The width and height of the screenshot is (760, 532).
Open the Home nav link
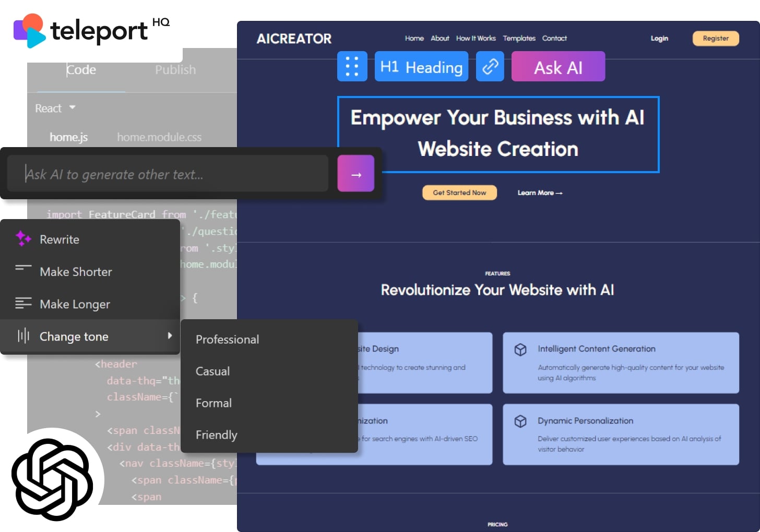414,38
